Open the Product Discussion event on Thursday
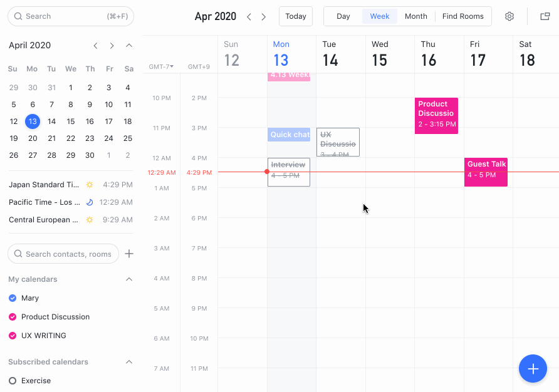559x392 pixels. tap(436, 116)
